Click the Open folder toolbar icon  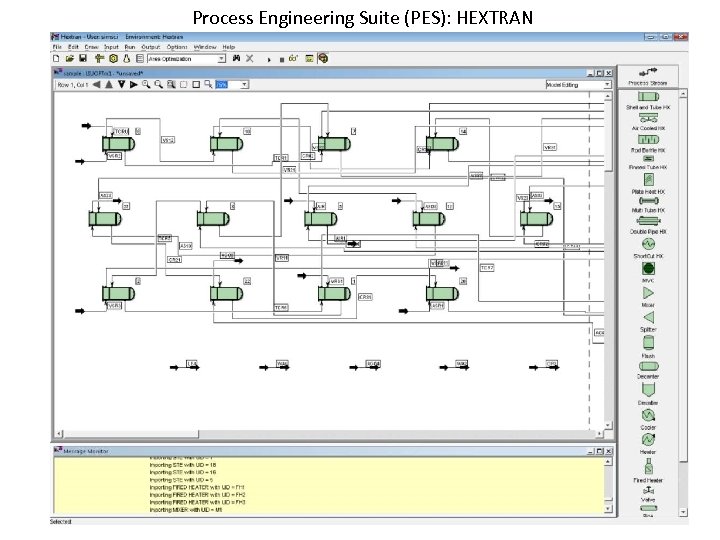[69, 58]
